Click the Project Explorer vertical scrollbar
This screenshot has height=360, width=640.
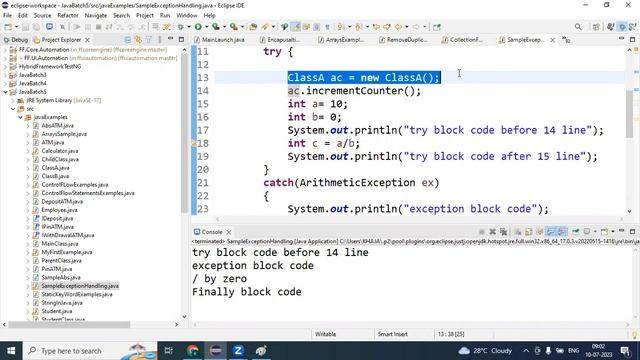184,133
